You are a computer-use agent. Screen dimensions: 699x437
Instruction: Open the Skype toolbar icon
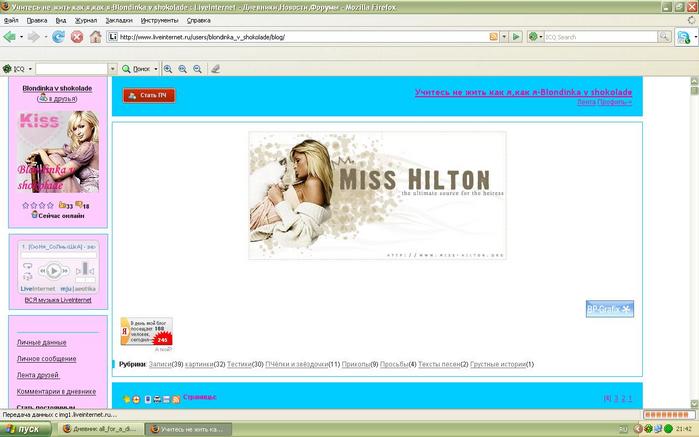684,37
